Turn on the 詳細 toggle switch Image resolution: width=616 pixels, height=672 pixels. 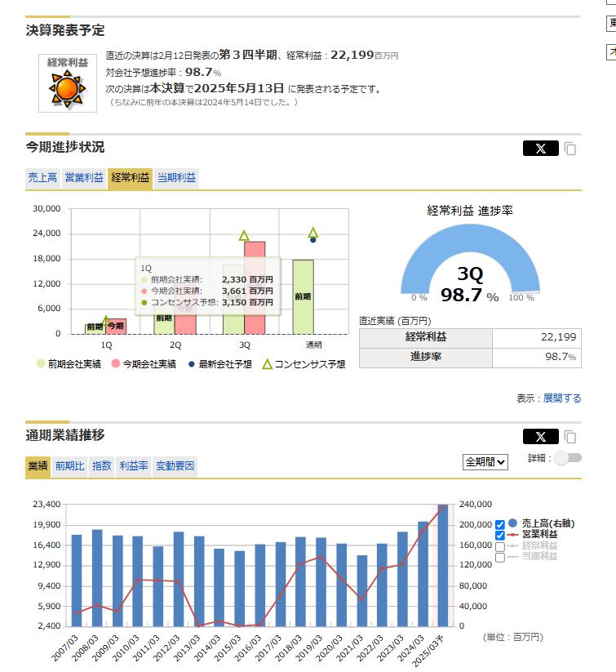567,458
